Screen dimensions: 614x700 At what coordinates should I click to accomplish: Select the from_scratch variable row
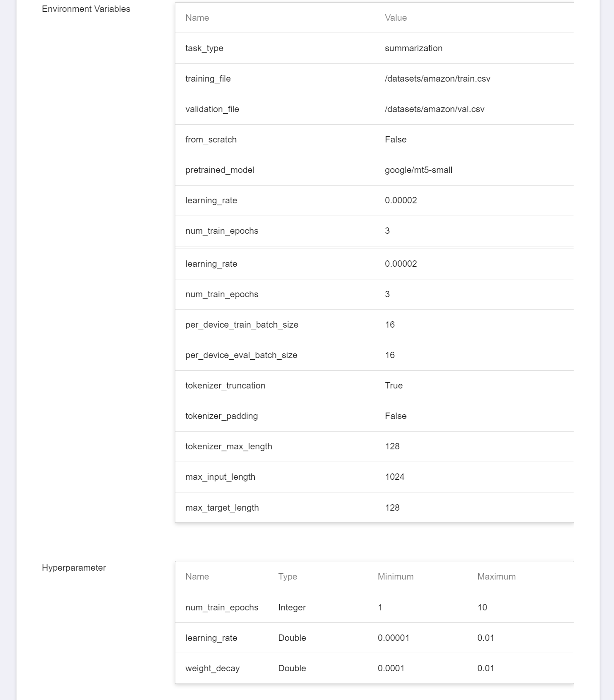374,139
